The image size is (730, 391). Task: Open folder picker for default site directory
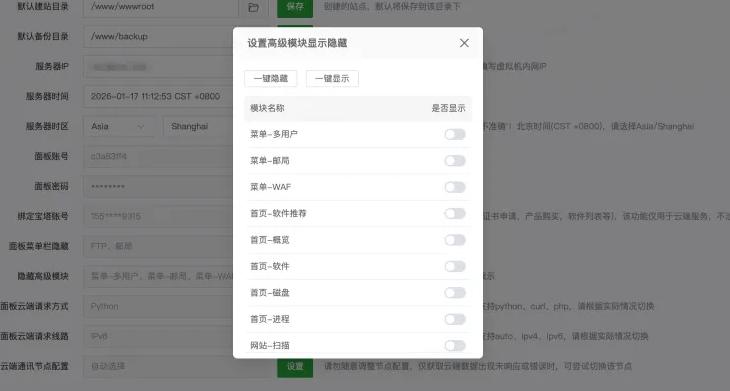click(x=253, y=7)
